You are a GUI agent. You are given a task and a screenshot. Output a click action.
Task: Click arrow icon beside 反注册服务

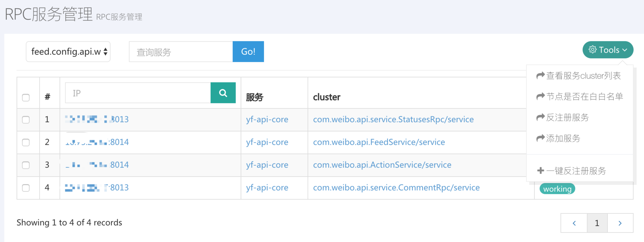click(540, 117)
